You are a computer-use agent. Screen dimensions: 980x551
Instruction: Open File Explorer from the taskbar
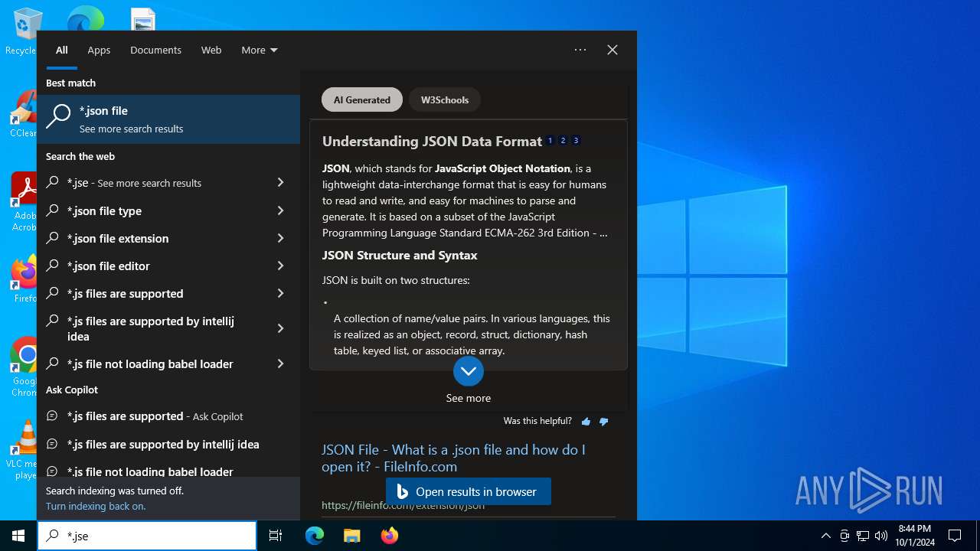pos(351,536)
